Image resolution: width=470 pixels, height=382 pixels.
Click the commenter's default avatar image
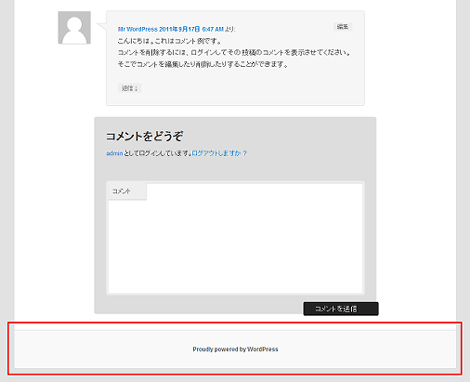tap(74, 28)
